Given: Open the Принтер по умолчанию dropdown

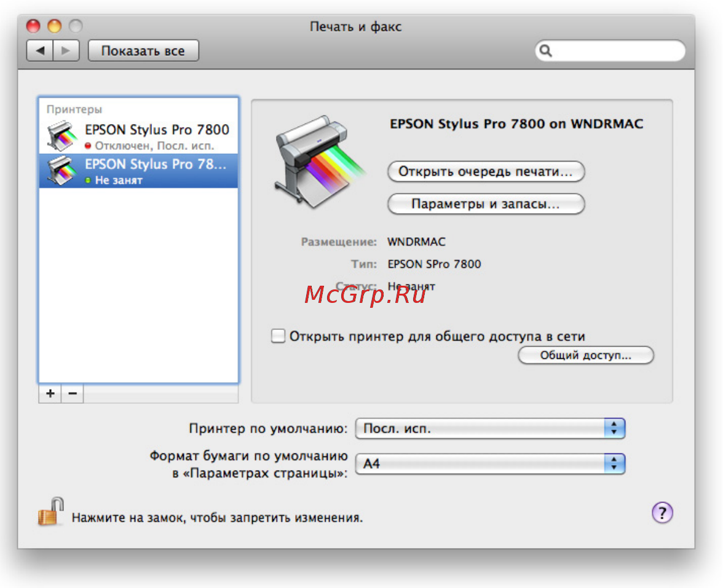Looking at the screenshot, I should pos(490,429).
